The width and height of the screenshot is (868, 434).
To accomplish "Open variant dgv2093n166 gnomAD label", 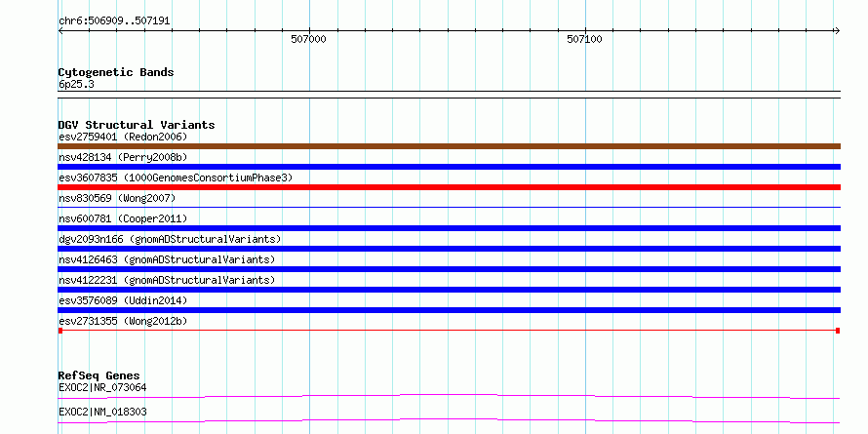I will tap(170, 239).
